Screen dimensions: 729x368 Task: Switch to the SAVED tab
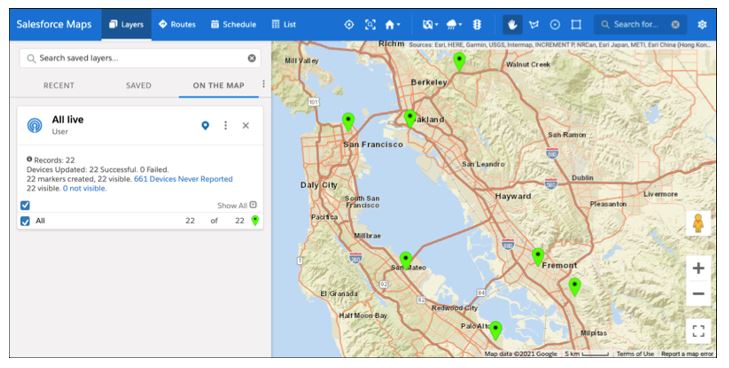(x=139, y=85)
